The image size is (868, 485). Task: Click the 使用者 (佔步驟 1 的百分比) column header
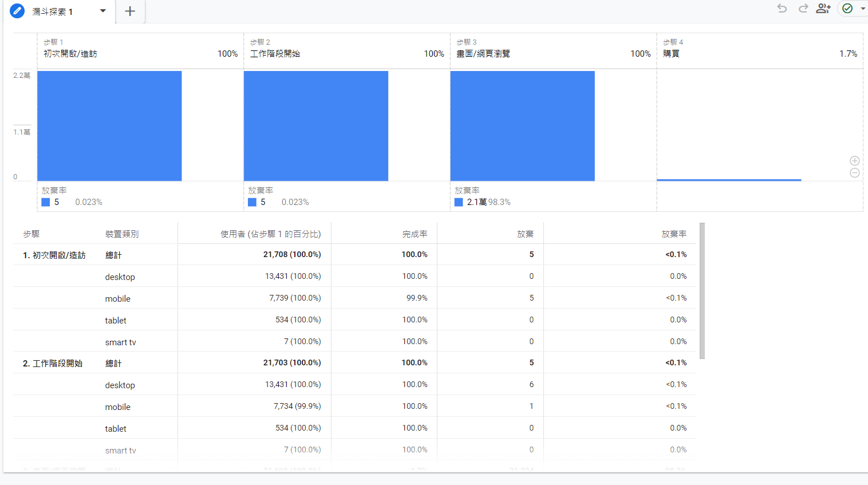[271, 234]
